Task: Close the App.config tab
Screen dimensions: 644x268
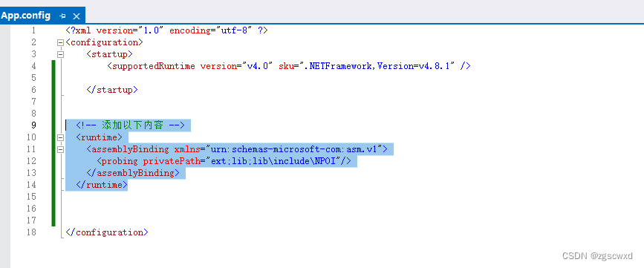Action: click(x=77, y=16)
